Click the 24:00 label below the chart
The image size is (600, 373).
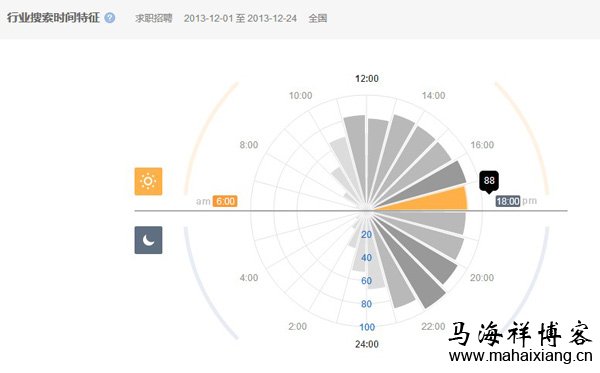(x=367, y=344)
